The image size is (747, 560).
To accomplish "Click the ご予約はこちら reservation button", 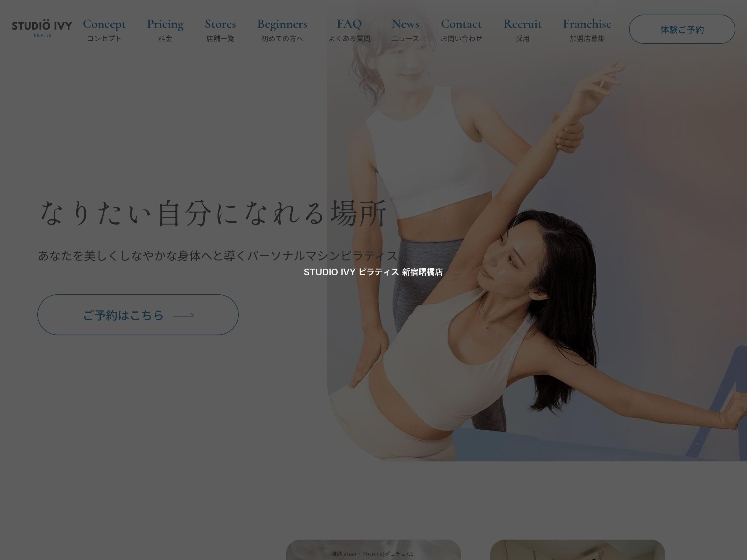I will (138, 315).
